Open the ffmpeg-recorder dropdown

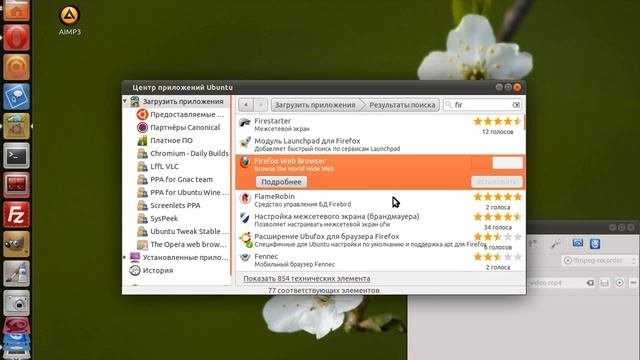click(x=600, y=260)
